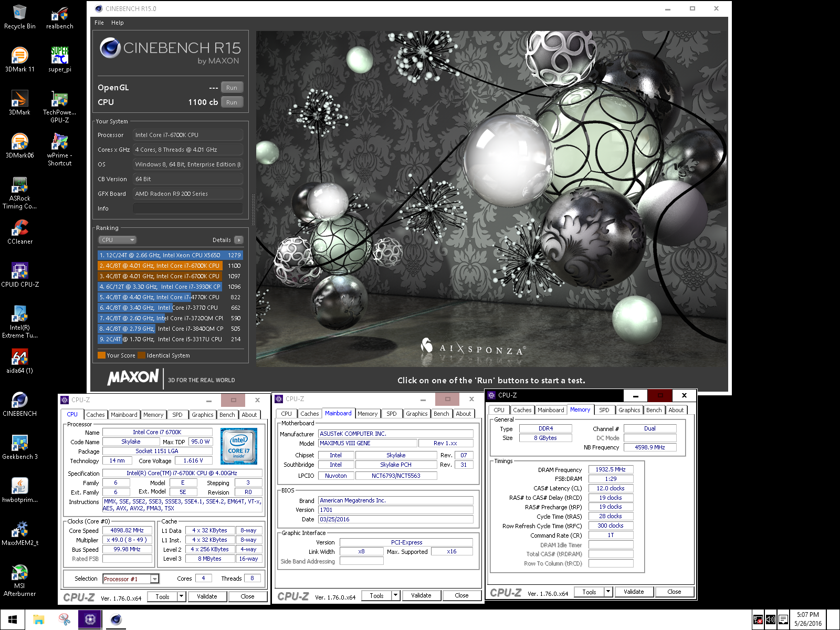Open the 3DMark06 desktop icon
Screen dimensions: 840x630
click(20, 146)
